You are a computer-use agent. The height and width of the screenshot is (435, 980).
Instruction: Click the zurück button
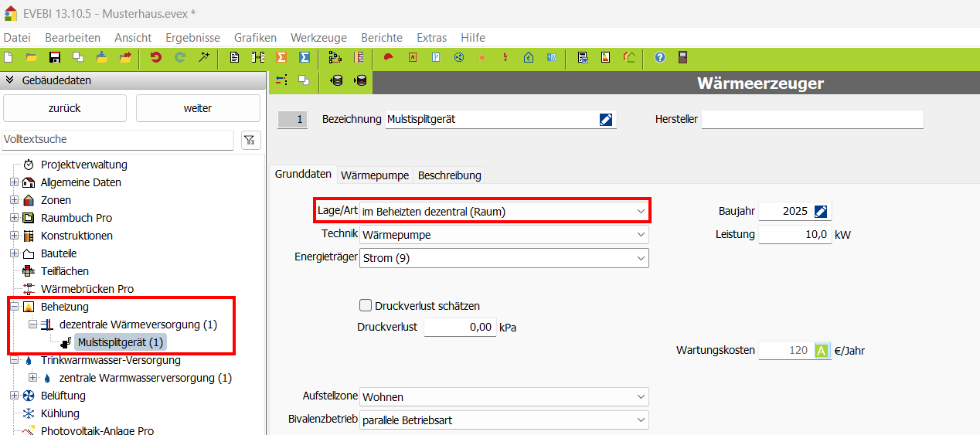(x=65, y=108)
